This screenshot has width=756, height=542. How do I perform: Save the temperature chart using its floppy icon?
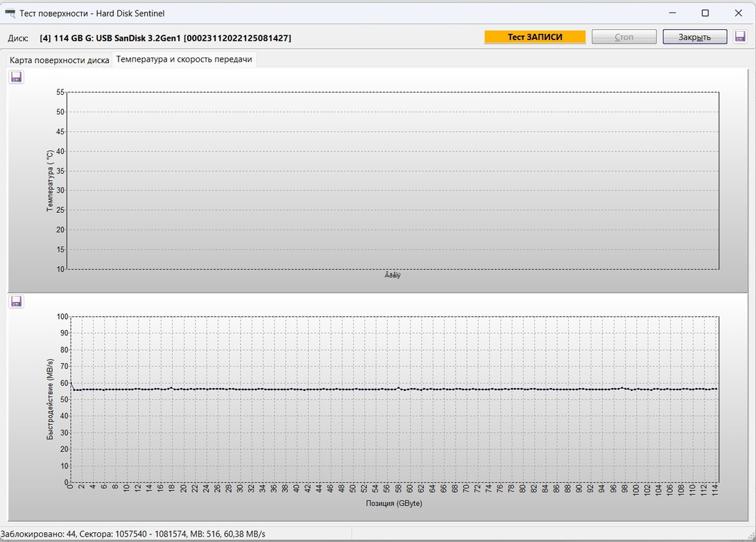[17, 77]
